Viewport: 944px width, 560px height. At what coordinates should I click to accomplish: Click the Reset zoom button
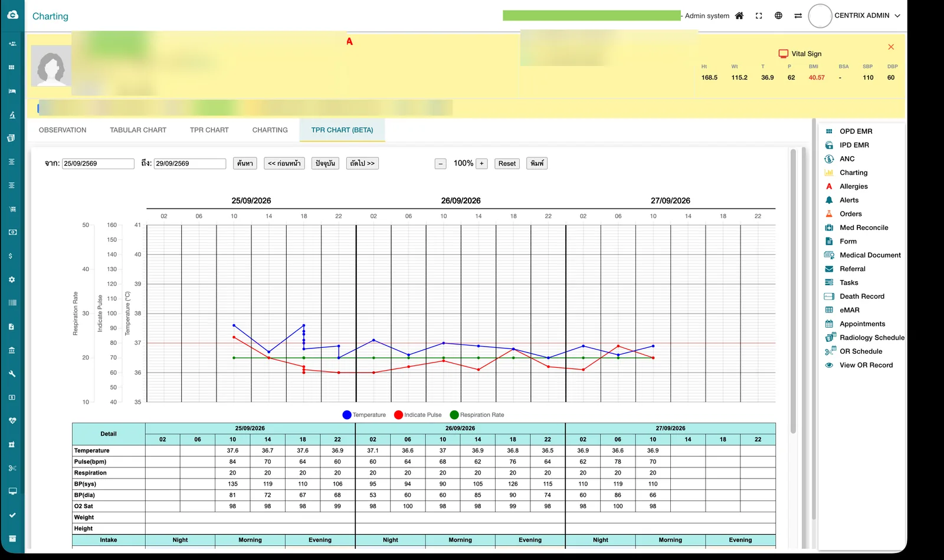(507, 163)
